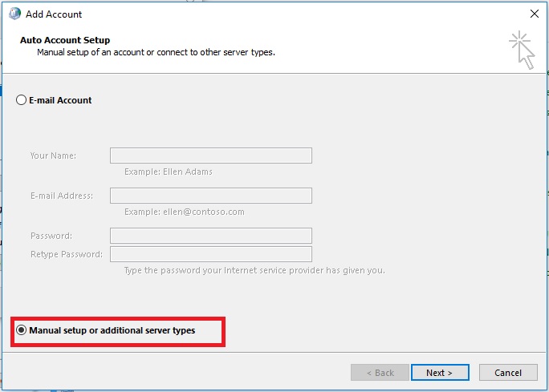This screenshot has width=549, height=392.
Task: Go back with the Back button
Action: pyautogui.click(x=380, y=373)
